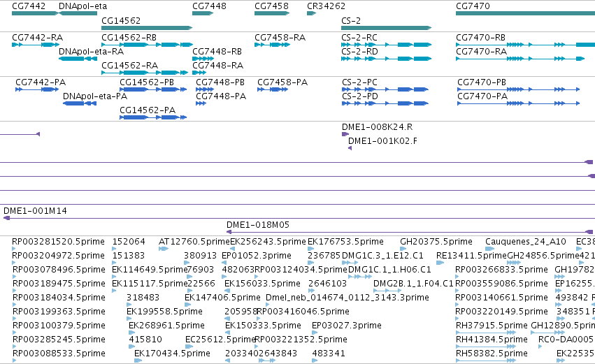
Task: Select the CS-2 gene bar
Action: [x=386, y=28]
